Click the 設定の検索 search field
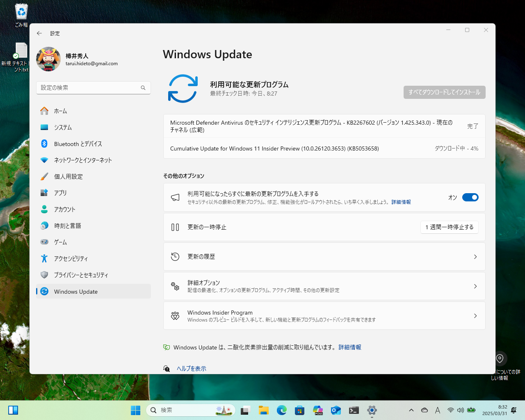The width and height of the screenshot is (525, 420). [94, 87]
